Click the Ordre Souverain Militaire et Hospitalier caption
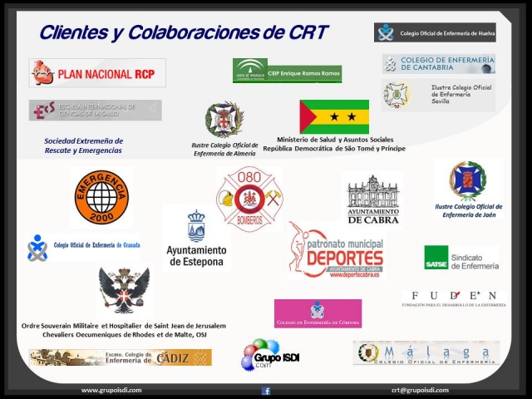The image size is (532, 399). [124, 326]
